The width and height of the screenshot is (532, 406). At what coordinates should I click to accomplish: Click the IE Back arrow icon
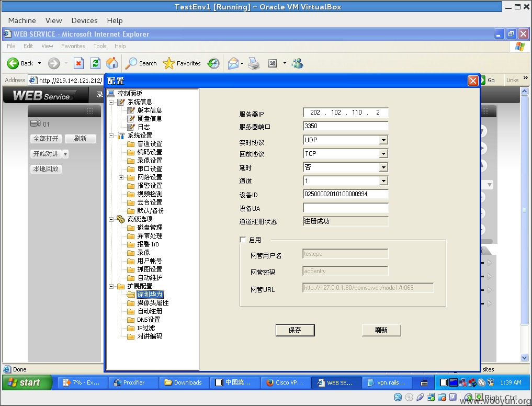pos(13,63)
